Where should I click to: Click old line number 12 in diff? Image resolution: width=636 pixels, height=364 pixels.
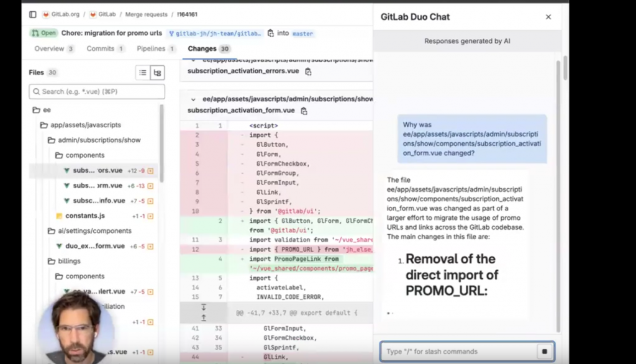(196, 250)
